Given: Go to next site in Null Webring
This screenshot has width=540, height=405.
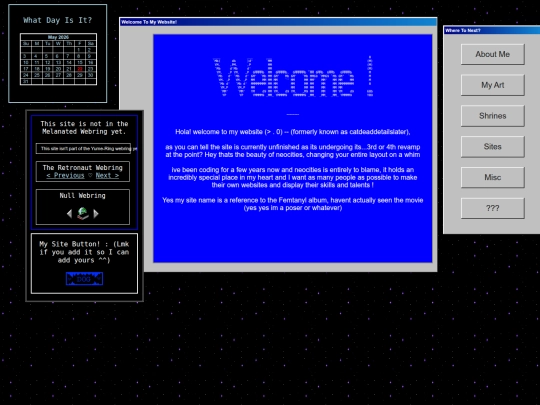Looking at the screenshot, I should 96,214.
